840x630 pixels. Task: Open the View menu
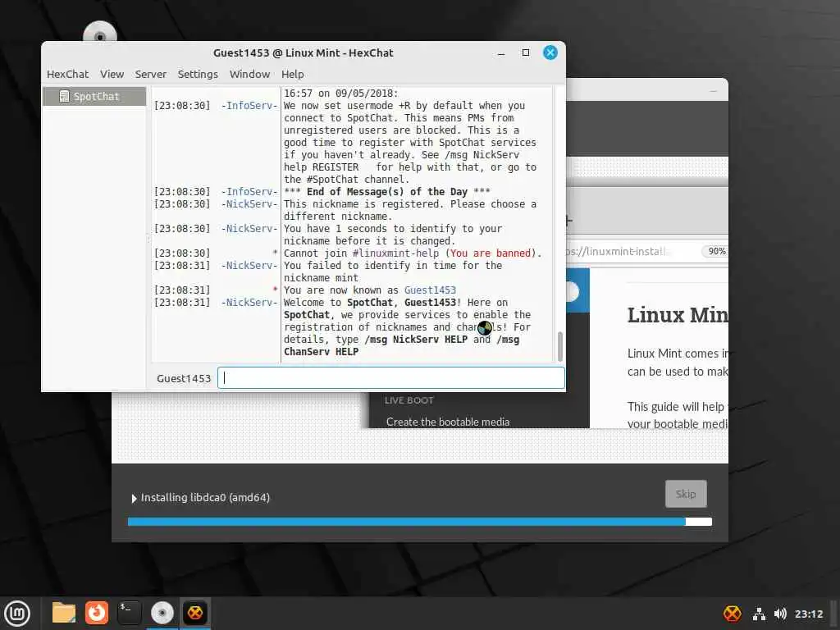tap(112, 74)
